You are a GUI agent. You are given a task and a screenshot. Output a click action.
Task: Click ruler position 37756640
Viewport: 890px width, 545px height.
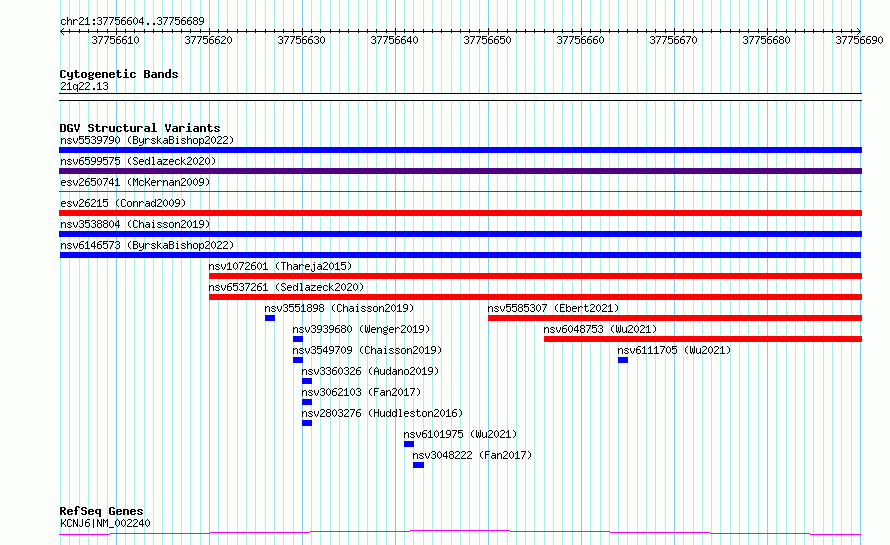click(394, 40)
